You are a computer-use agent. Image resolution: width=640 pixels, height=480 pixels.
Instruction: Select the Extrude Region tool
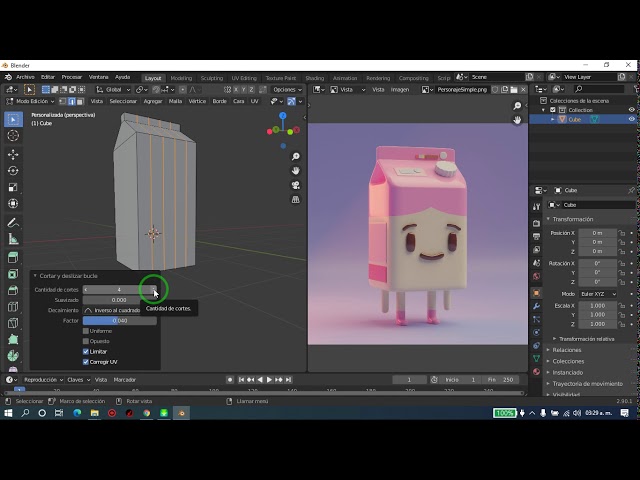[13, 258]
